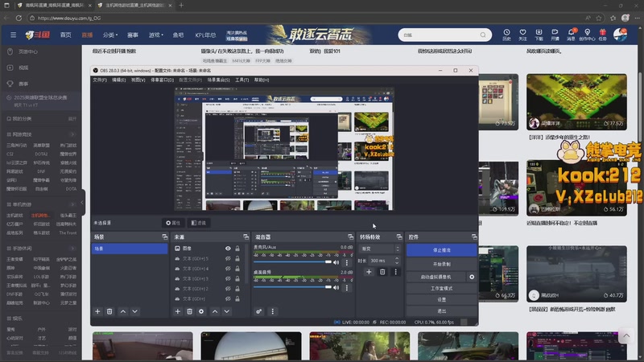Open the 渐变 transition type dropdown
This screenshot has width=644, height=362.
point(380,249)
